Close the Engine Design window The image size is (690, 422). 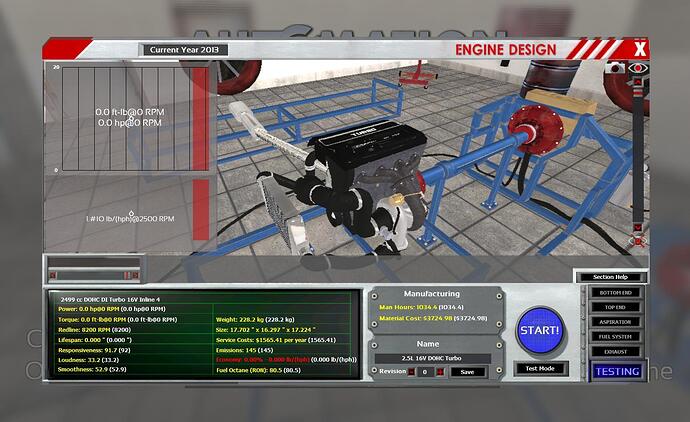tap(640, 47)
